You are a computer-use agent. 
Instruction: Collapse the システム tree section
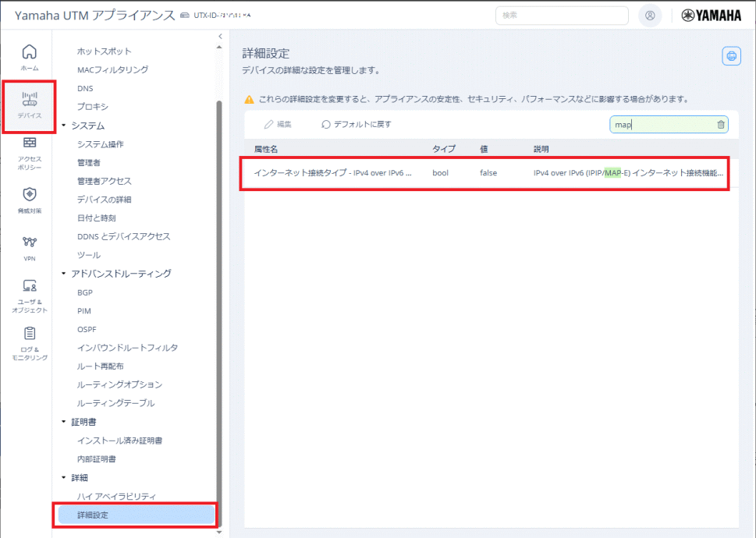64,126
